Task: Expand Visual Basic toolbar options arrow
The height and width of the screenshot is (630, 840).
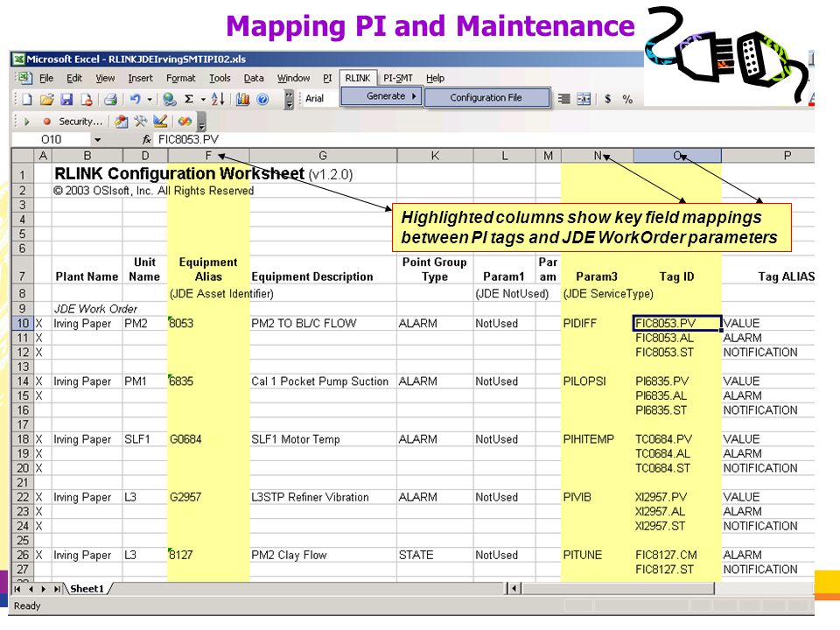Action: point(201,122)
